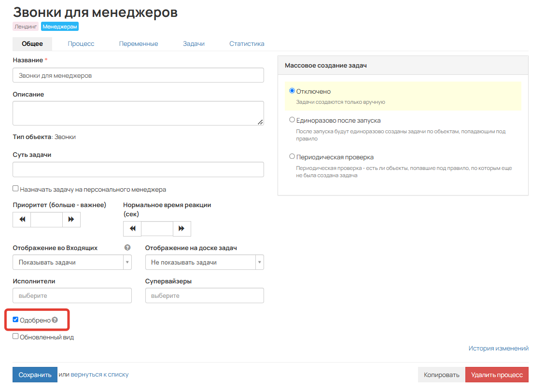This screenshot has width=545, height=392.
Task: Increase Приоритет using the right double-arrow
Action: point(71,219)
